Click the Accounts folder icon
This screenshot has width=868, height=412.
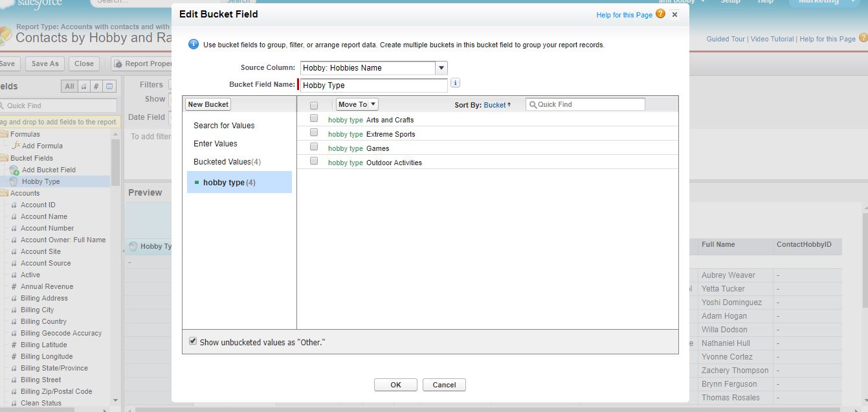5,193
